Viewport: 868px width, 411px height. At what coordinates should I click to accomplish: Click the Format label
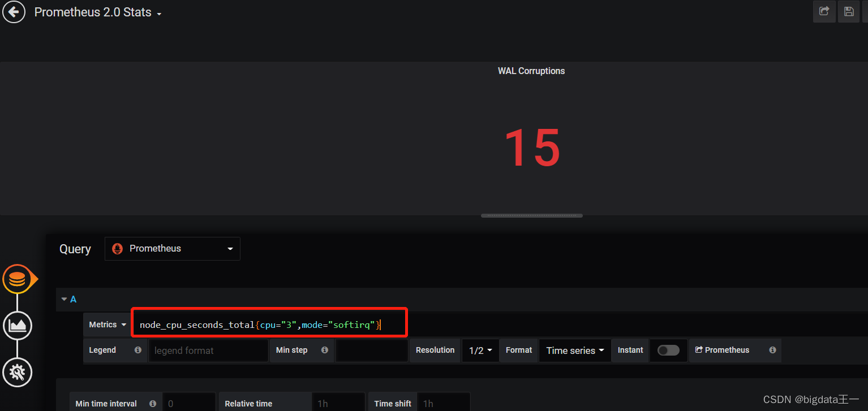(519, 350)
